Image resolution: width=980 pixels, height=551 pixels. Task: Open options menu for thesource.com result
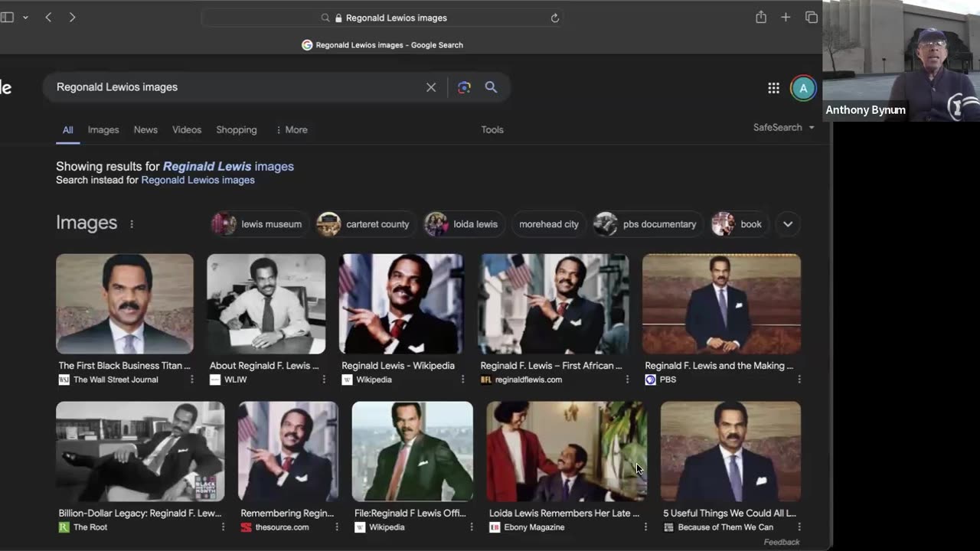tap(336, 527)
